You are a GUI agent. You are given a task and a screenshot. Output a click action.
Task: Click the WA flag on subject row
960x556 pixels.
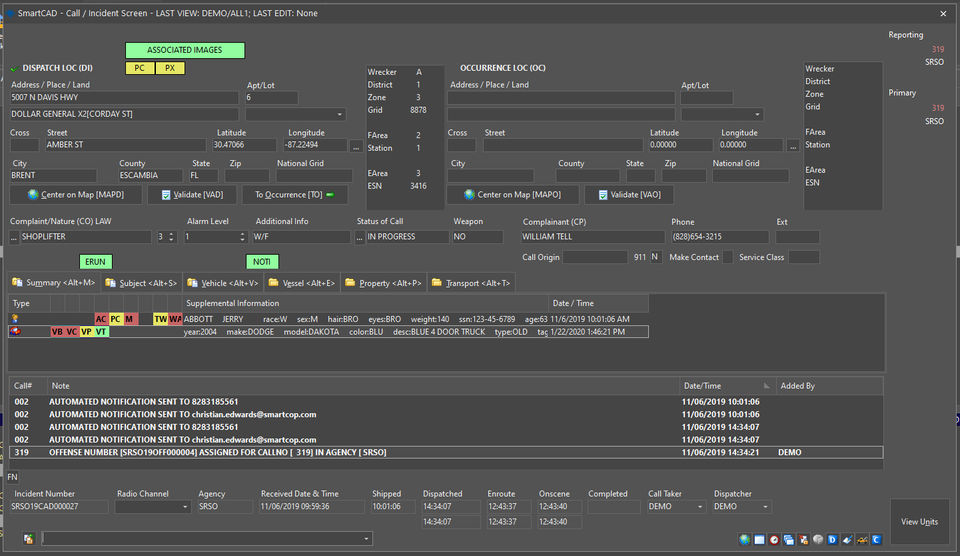[175, 319]
